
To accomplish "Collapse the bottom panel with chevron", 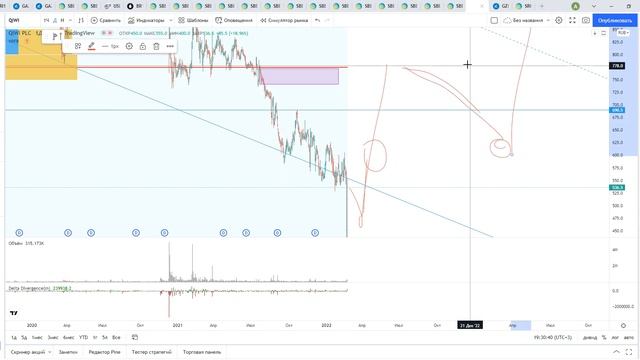I will [x=616, y=352].
